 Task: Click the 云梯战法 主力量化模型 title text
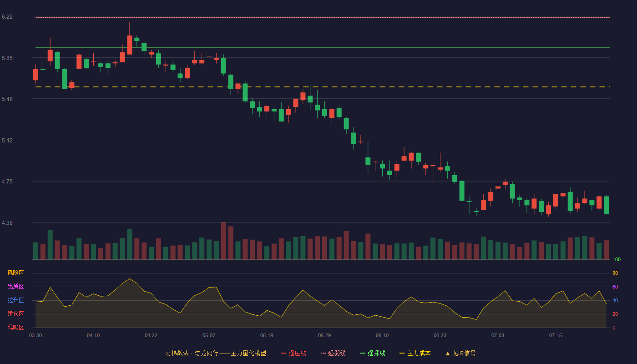tap(215, 353)
